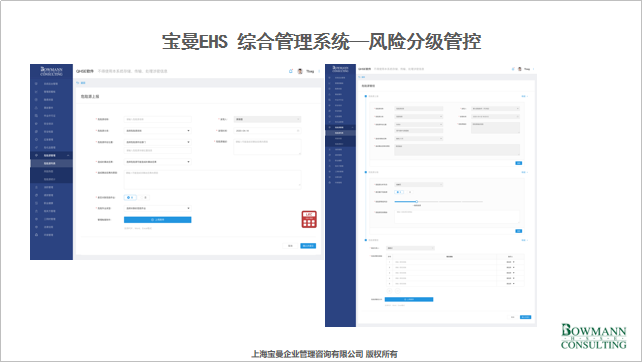Click the Tony username in left screenshot header
Image resolution: width=643 pixels, height=362 pixels.
tap(310, 71)
